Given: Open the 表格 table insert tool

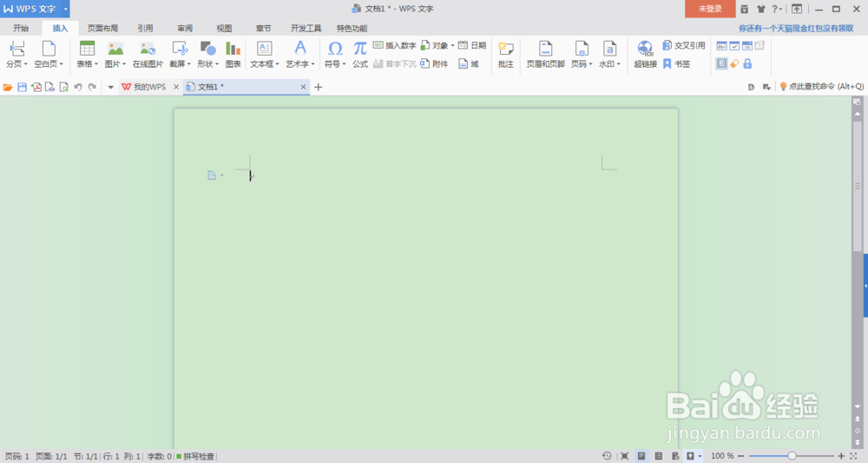Looking at the screenshot, I should click(x=87, y=54).
